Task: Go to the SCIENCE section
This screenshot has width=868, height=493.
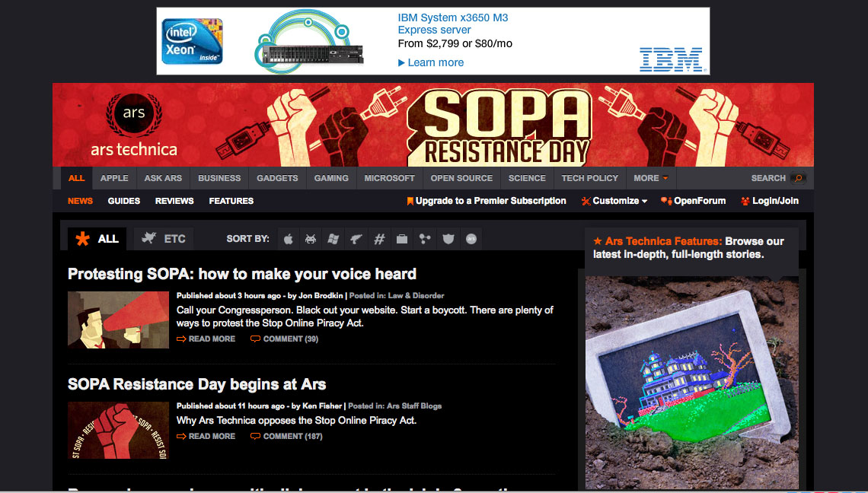Action: pyautogui.click(x=527, y=178)
